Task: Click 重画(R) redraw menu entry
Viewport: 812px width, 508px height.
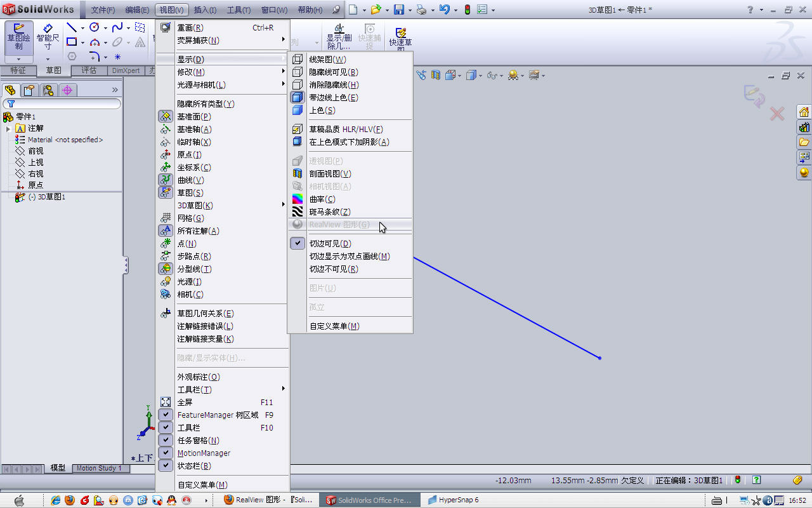Action: pyautogui.click(x=222, y=27)
